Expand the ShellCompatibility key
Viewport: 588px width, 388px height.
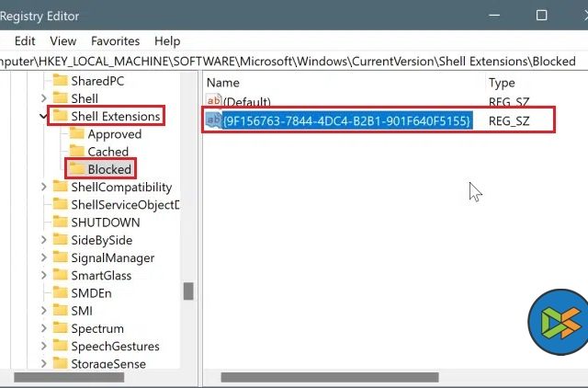(x=44, y=187)
